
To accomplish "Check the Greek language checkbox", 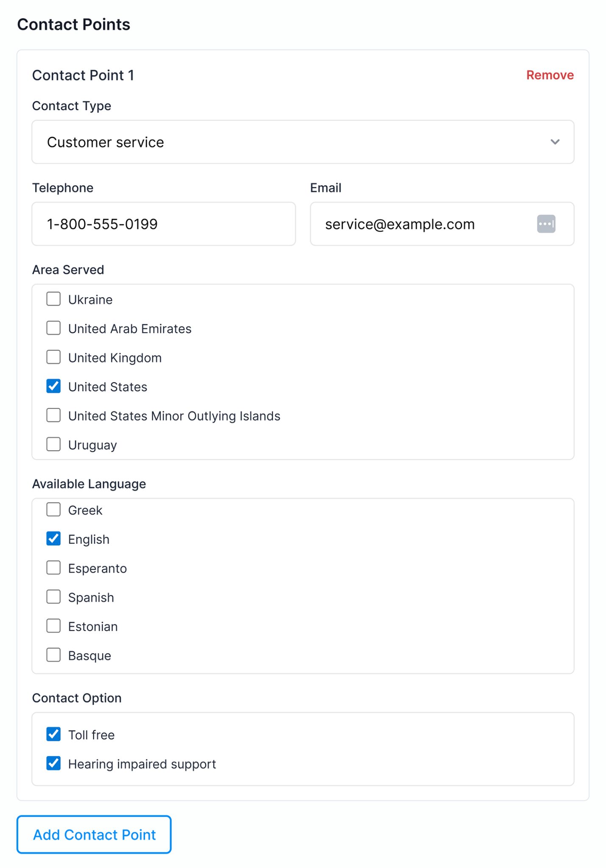I will point(53,510).
